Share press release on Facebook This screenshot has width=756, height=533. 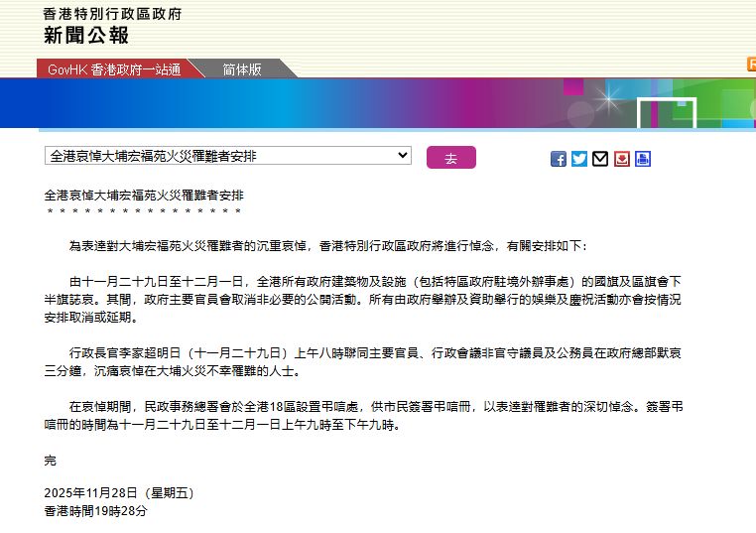pos(559,159)
